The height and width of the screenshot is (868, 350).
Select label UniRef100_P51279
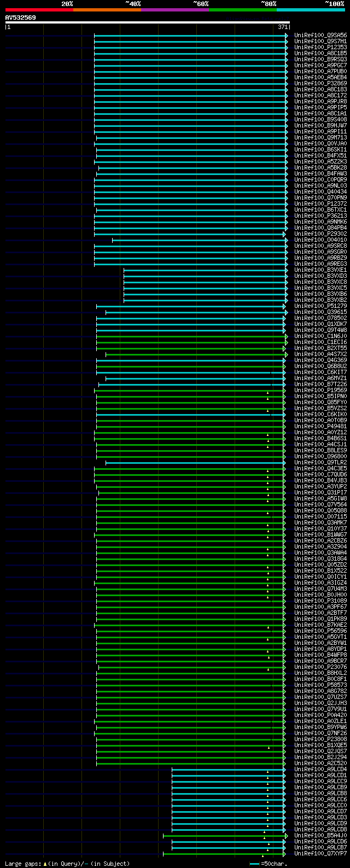pyautogui.click(x=320, y=306)
